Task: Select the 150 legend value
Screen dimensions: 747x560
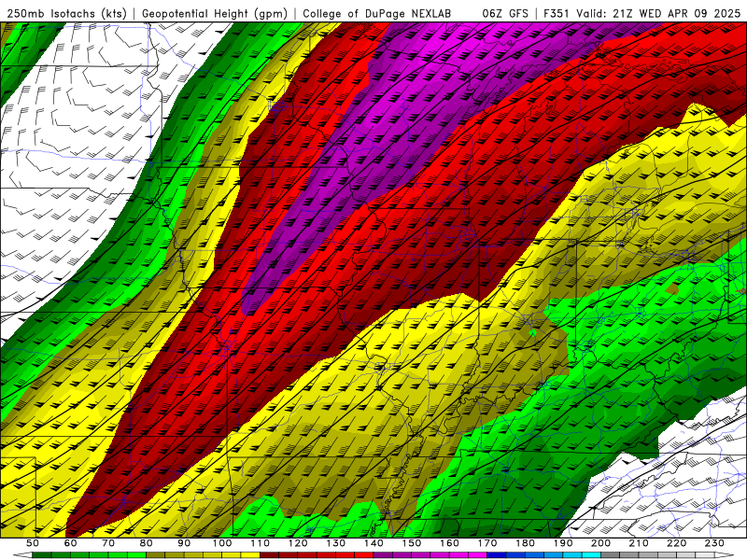Action: click(412, 543)
